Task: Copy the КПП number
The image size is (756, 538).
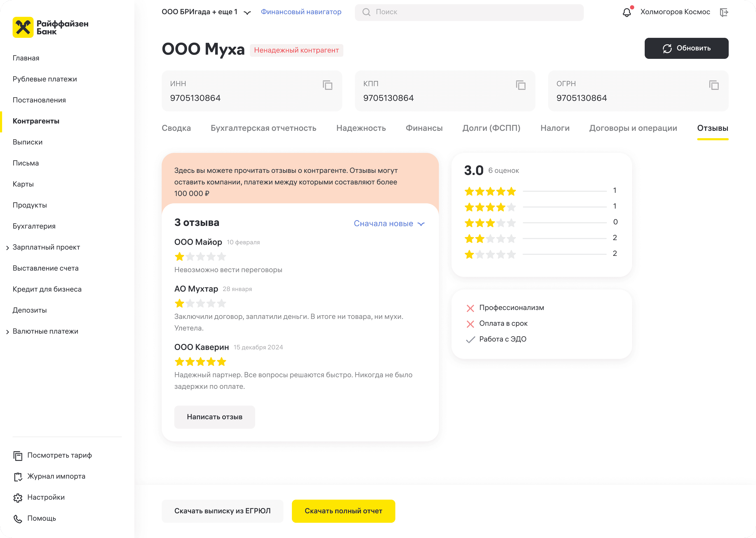Action: pyautogui.click(x=520, y=85)
